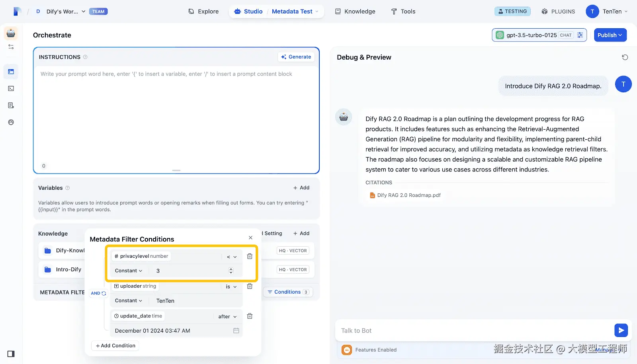Viewport: 637px width, 364px height.
Task: Change the uploader 'is' operator dropdown
Action: point(231,287)
